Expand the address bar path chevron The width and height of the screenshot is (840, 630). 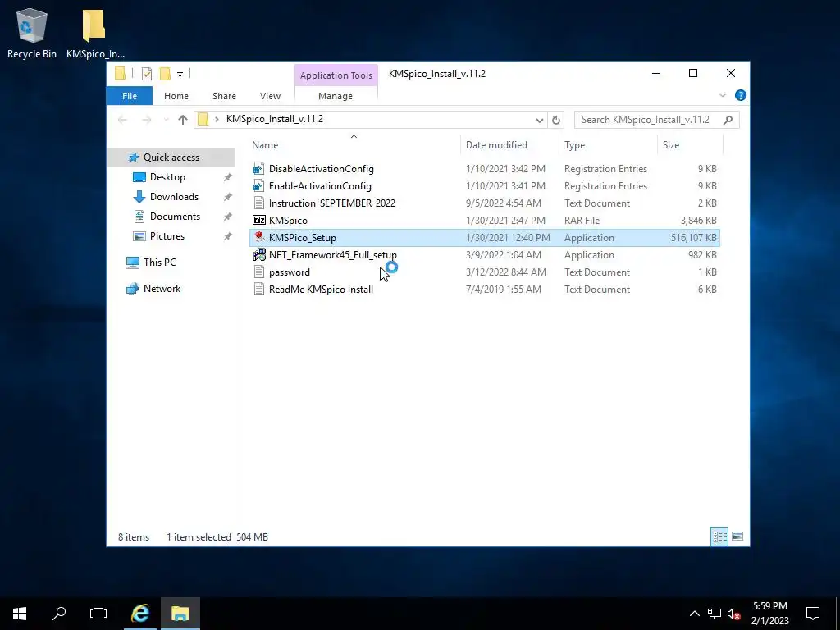[217, 120]
